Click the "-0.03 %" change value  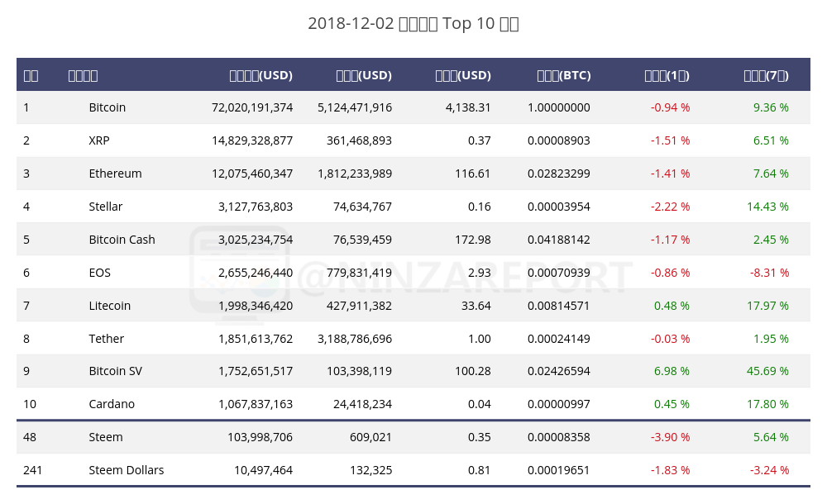click(670, 339)
